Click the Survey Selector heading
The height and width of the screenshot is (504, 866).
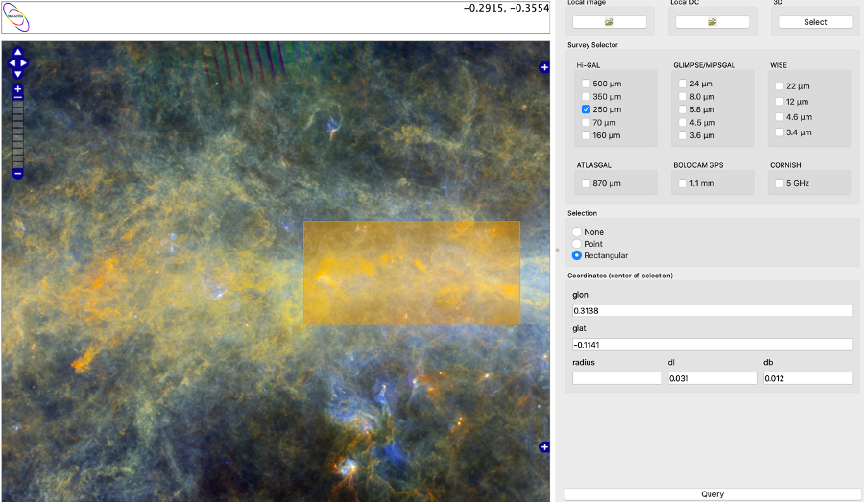[592, 45]
